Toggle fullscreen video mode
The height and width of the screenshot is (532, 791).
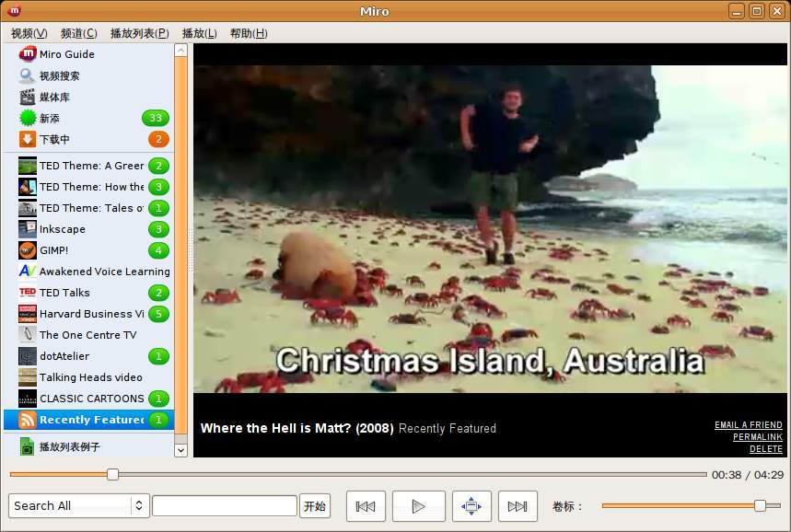pyautogui.click(x=471, y=506)
